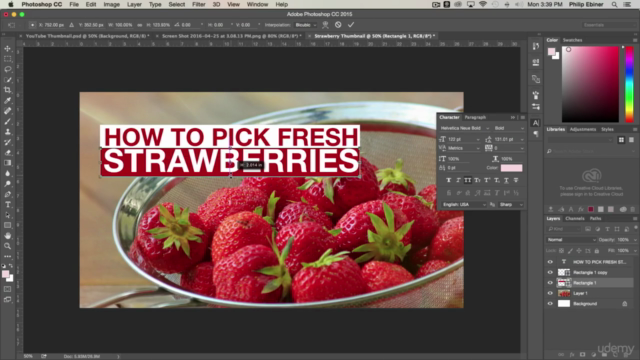Screen dimensions: 640x360
Task: Select the Lasso tool
Action: [x=7, y=69]
